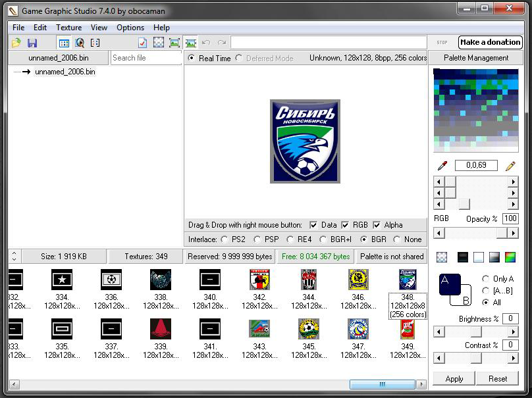Select BGR+I interlace option

(x=323, y=239)
